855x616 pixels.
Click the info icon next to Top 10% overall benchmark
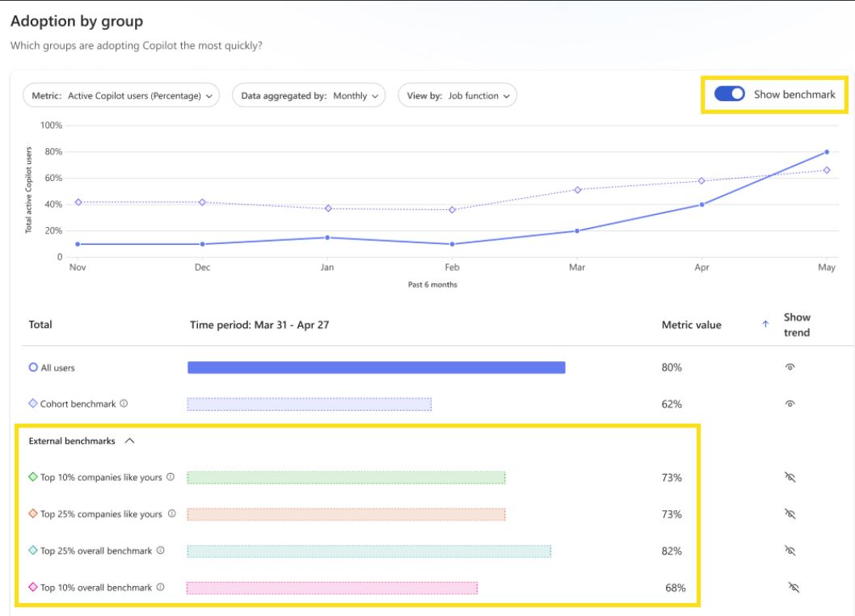[159, 588]
